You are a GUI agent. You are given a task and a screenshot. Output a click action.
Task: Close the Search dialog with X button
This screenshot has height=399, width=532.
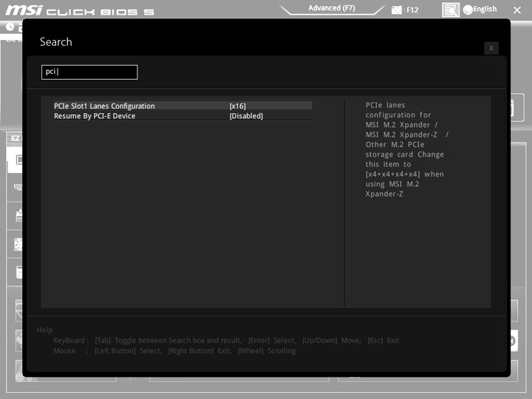(491, 48)
